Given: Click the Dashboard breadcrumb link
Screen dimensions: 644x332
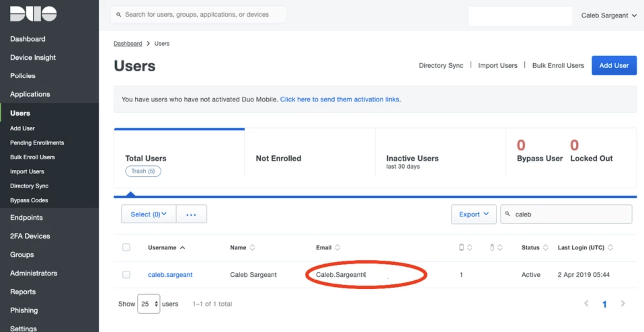Looking at the screenshot, I should coord(128,44).
